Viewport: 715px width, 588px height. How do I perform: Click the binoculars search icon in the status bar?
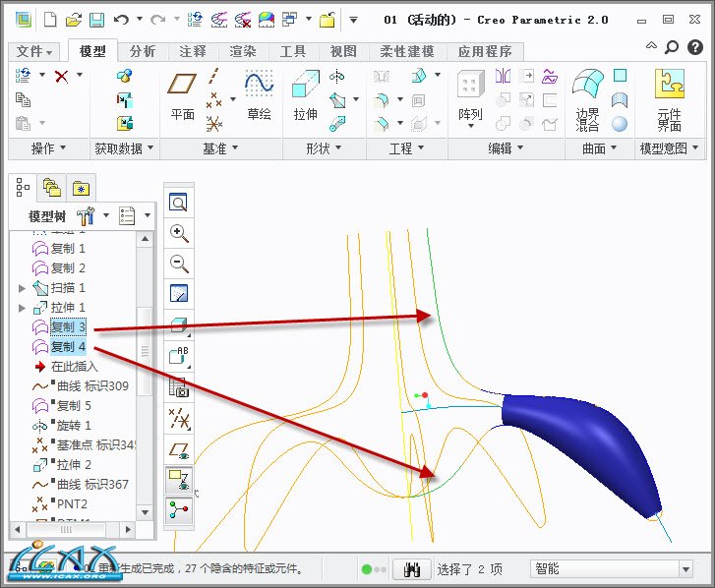(412, 569)
